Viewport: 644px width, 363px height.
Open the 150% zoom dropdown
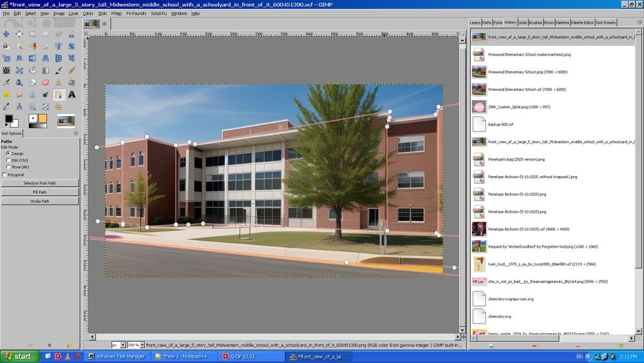pyautogui.click(x=142, y=346)
